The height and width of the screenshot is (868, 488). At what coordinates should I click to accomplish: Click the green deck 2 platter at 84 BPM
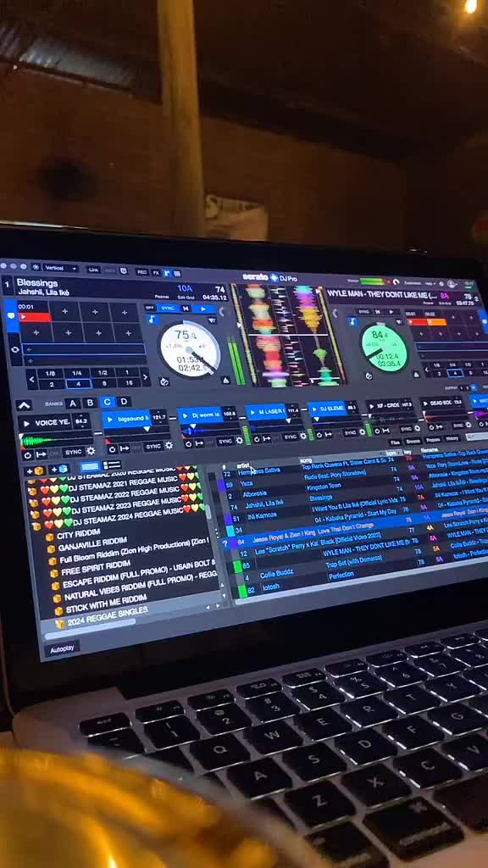pyautogui.click(x=384, y=348)
